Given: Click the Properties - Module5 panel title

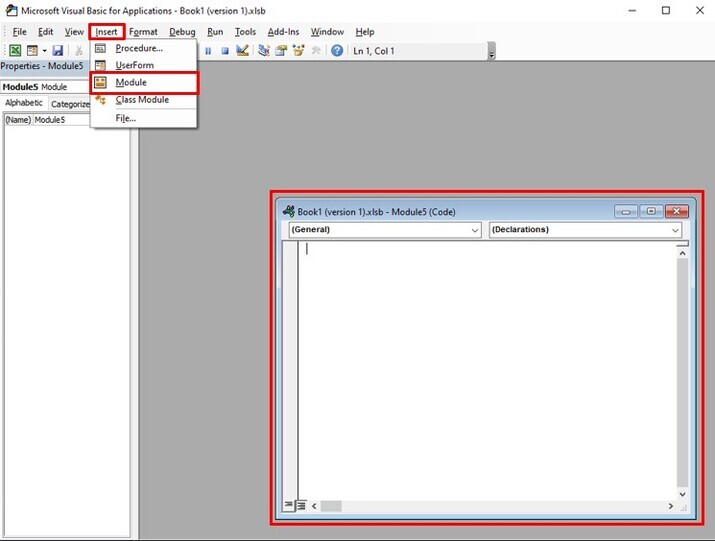Looking at the screenshot, I should coord(42,66).
